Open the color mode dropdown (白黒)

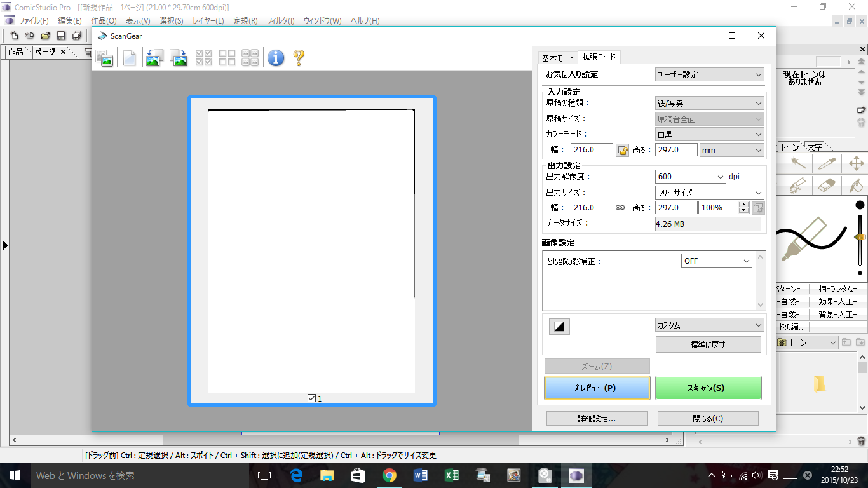coord(710,134)
